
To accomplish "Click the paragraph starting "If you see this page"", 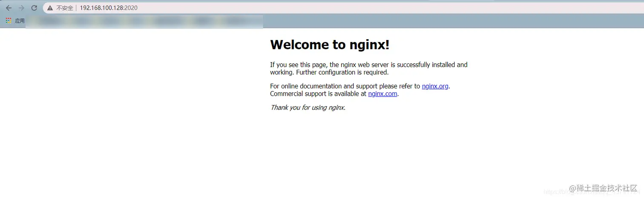I will click(x=369, y=68).
